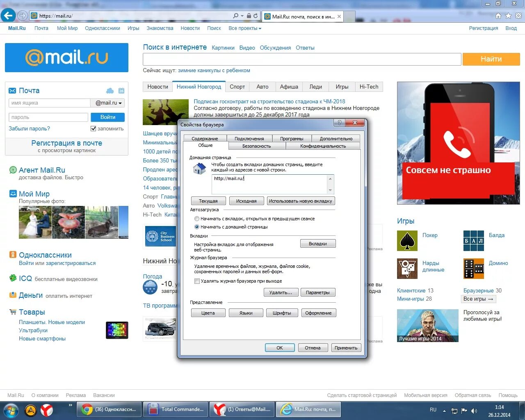Click the Агент Mail.Ru icon
The image size is (525, 420).
pos(13,170)
